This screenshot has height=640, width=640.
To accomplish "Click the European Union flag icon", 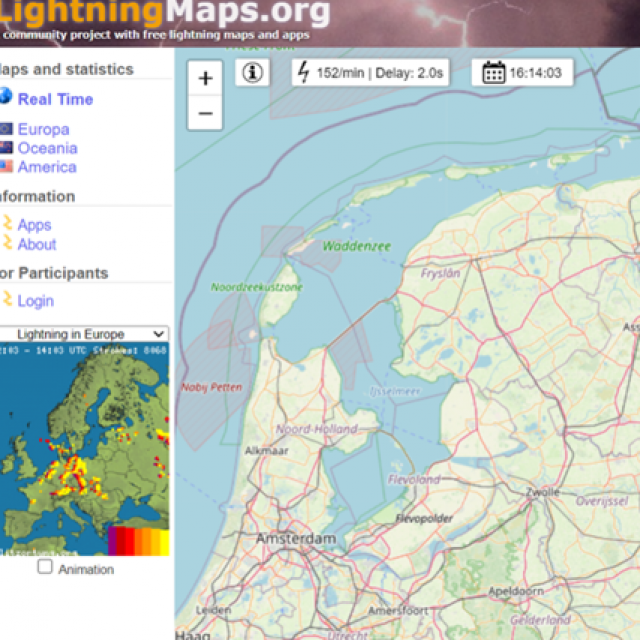I will pos(6,129).
